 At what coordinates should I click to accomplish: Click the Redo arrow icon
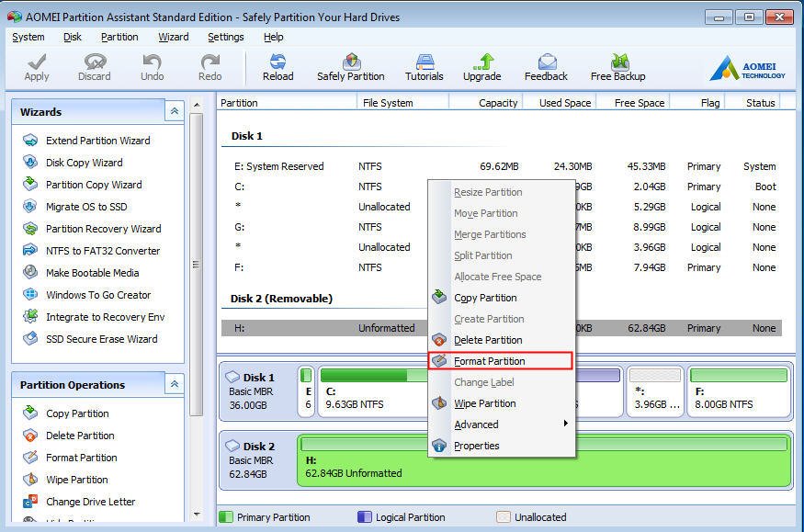click(x=210, y=67)
